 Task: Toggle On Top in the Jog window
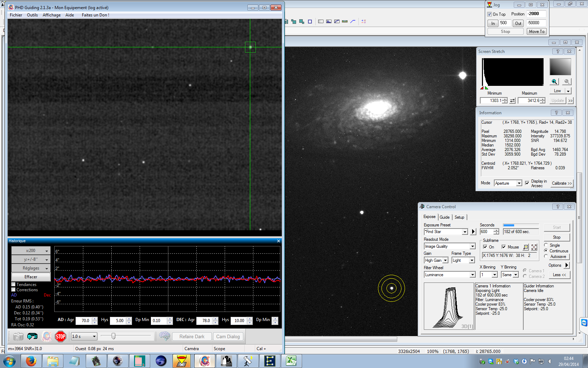pos(489,14)
